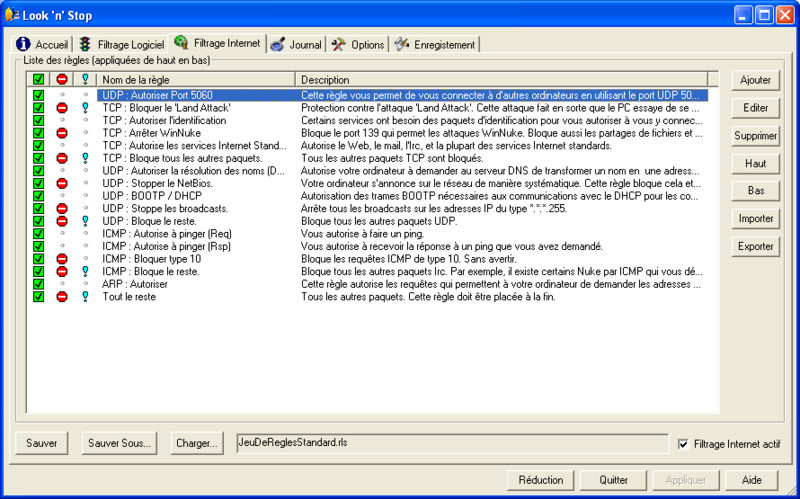The height and width of the screenshot is (499, 800).
Task: Click alert icon of ICMP Bloque le reste
Action: click(x=85, y=271)
